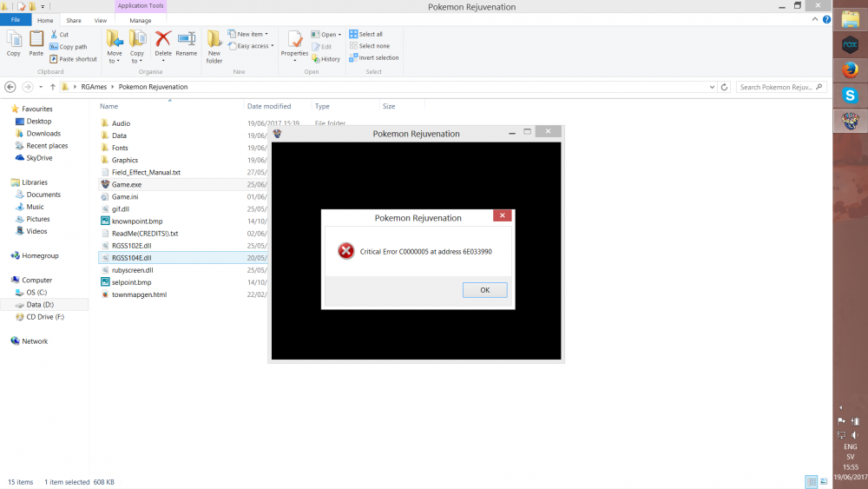
Task: Switch to the Home ribbon tab
Action: pyautogui.click(x=45, y=21)
